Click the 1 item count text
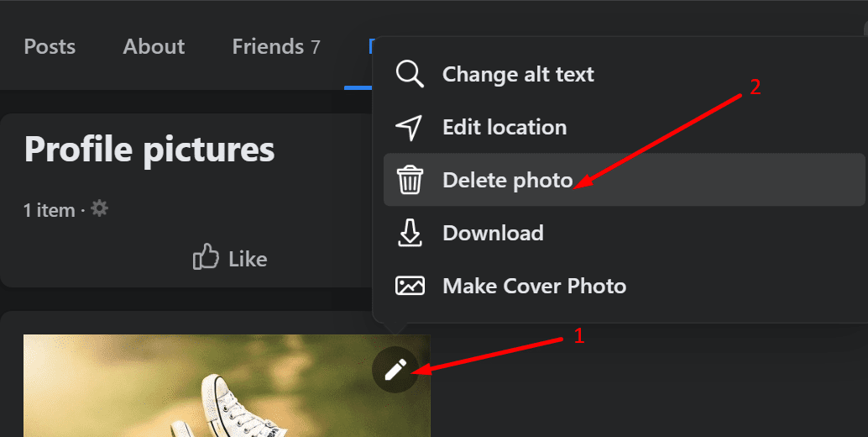 [x=50, y=210]
